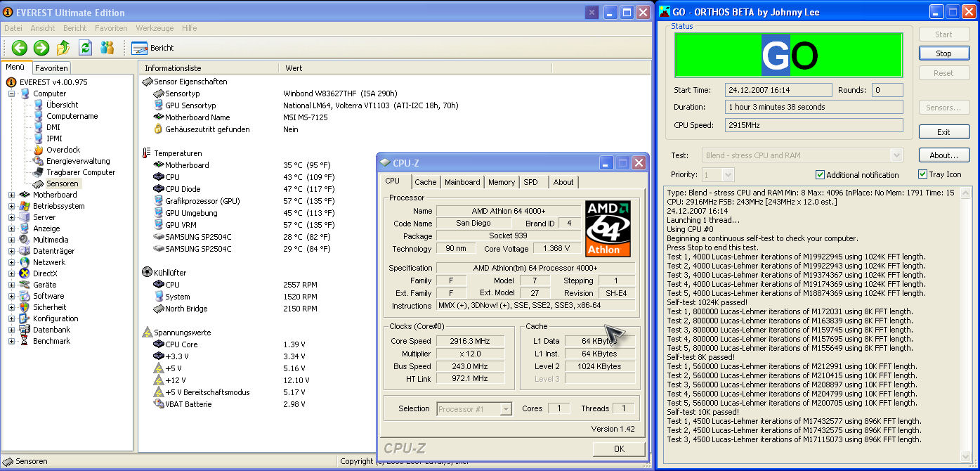Expand the DirectX tree node
Screen dimensions: 980x471
11,273
